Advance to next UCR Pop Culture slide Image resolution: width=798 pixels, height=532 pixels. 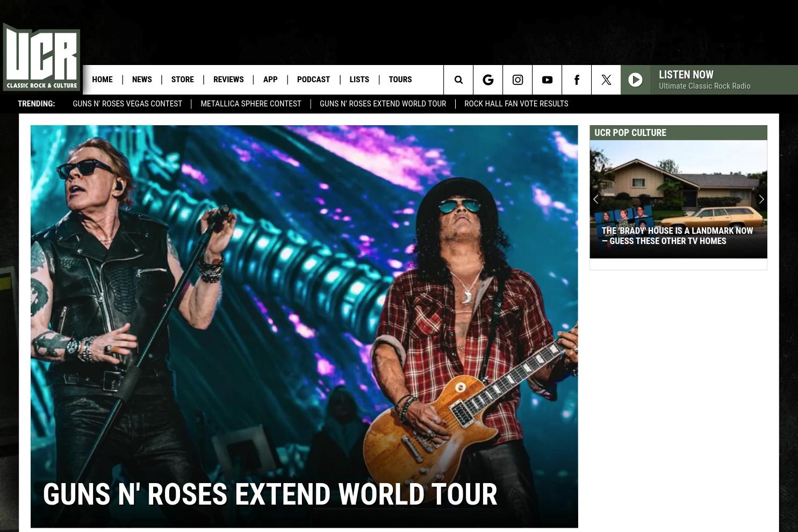tap(761, 199)
